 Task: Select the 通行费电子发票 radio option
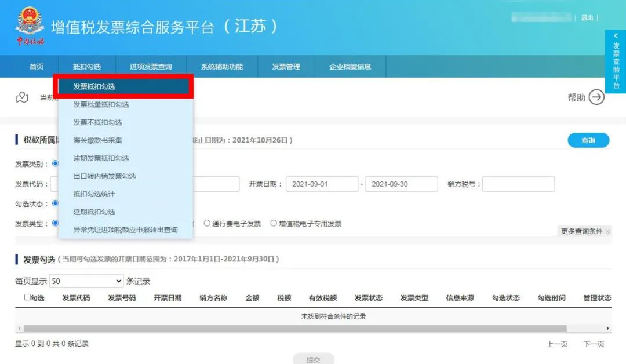[x=207, y=223]
